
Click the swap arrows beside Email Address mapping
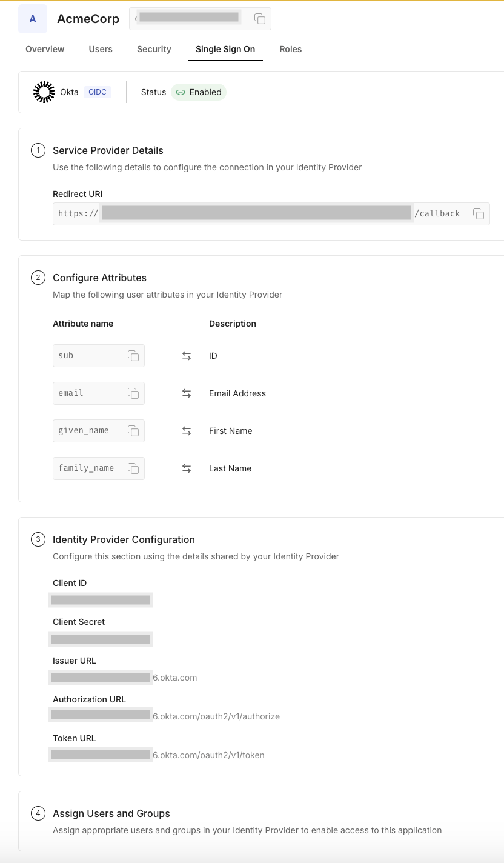pyautogui.click(x=187, y=393)
